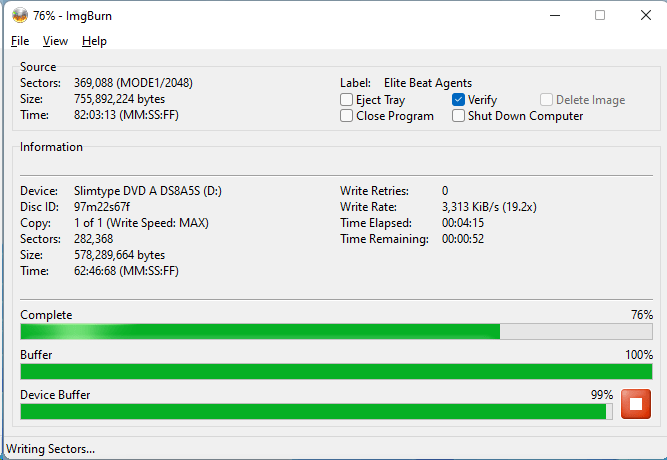Open the File menu

coord(20,41)
